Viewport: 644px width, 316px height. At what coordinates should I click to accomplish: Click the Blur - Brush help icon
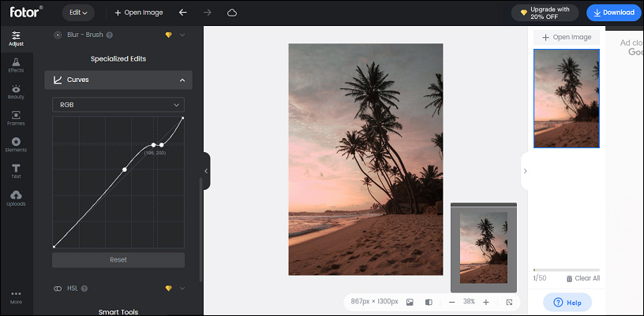[109, 35]
